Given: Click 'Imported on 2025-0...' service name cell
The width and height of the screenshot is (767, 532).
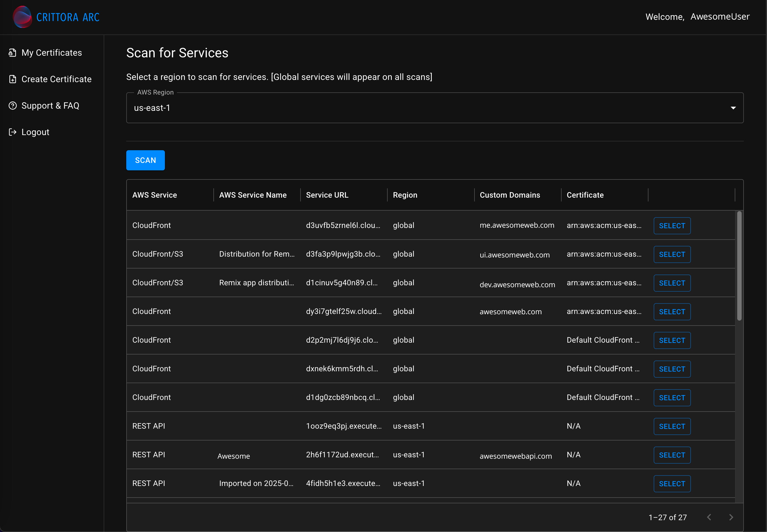Looking at the screenshot, I should click(256, 483).
